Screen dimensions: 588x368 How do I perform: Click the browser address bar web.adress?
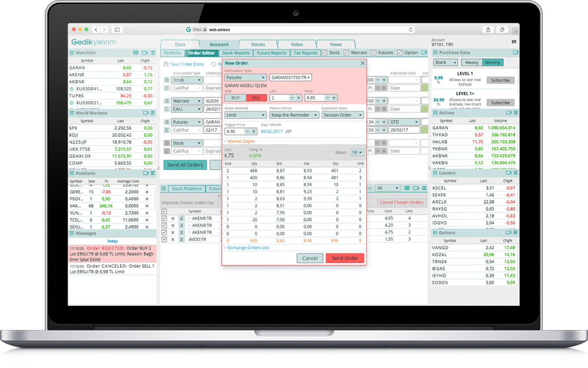click(x=301, y=30)
